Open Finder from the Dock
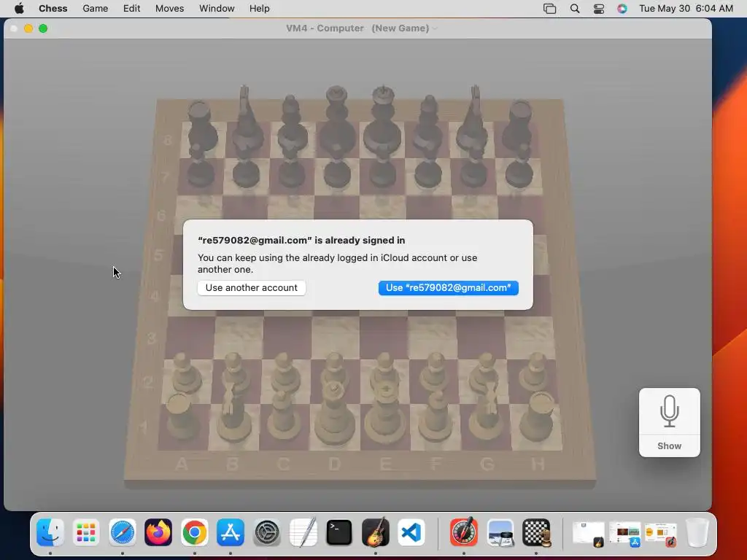The width and height of the screenshot is (747, 560). pos(50,532)
